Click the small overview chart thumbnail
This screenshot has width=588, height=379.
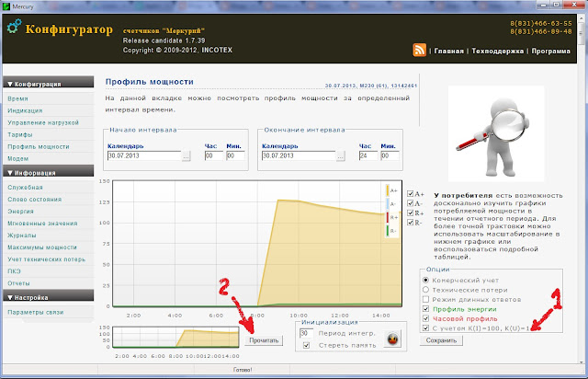(175, 337)
